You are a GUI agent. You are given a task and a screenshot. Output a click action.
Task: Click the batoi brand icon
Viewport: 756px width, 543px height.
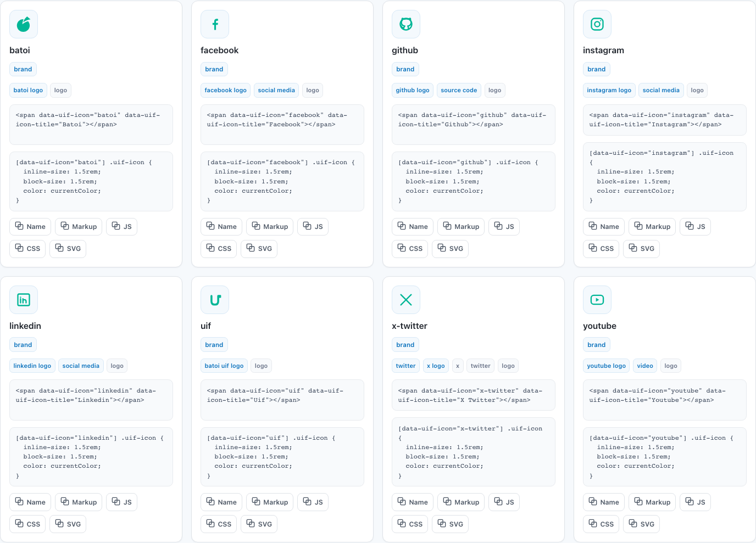pos(24,24)
